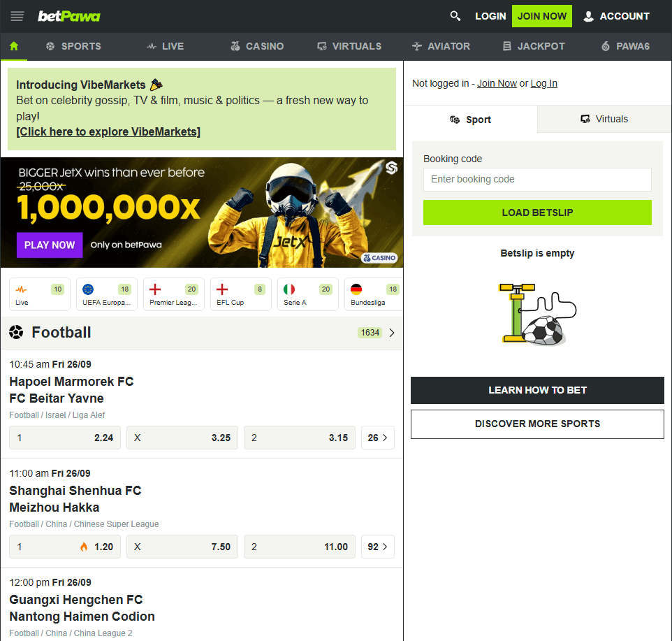Select draw odds 7.50 in Shanghai match
Viewport: 672px width, 641px height.
tap(182, 547)
